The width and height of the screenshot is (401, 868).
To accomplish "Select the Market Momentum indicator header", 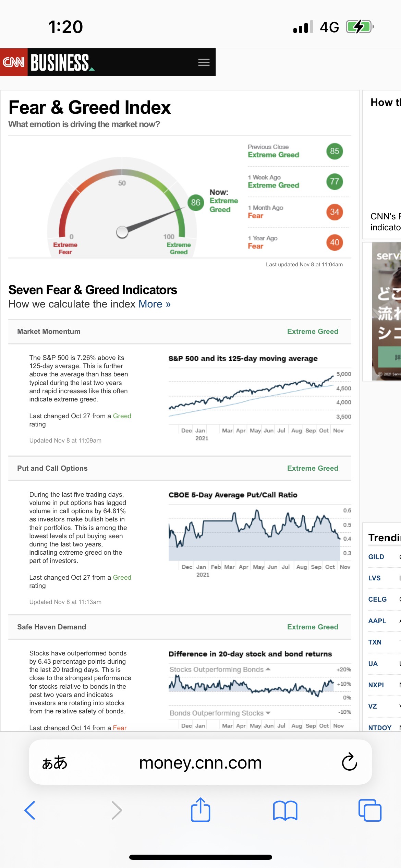I will click(49, 331).
